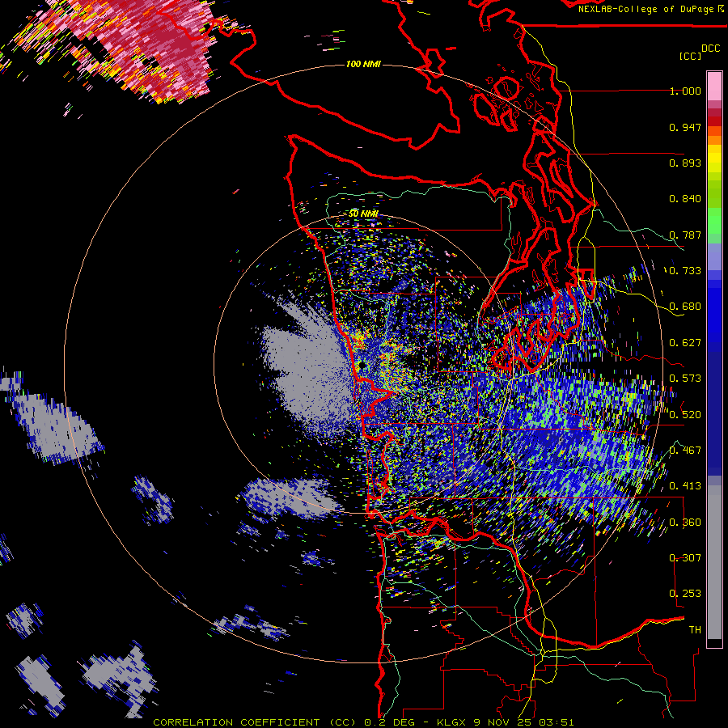Screen dimensions: 728x728
Task: Click the 50 NMI range ring label
Action: point(363,214)
